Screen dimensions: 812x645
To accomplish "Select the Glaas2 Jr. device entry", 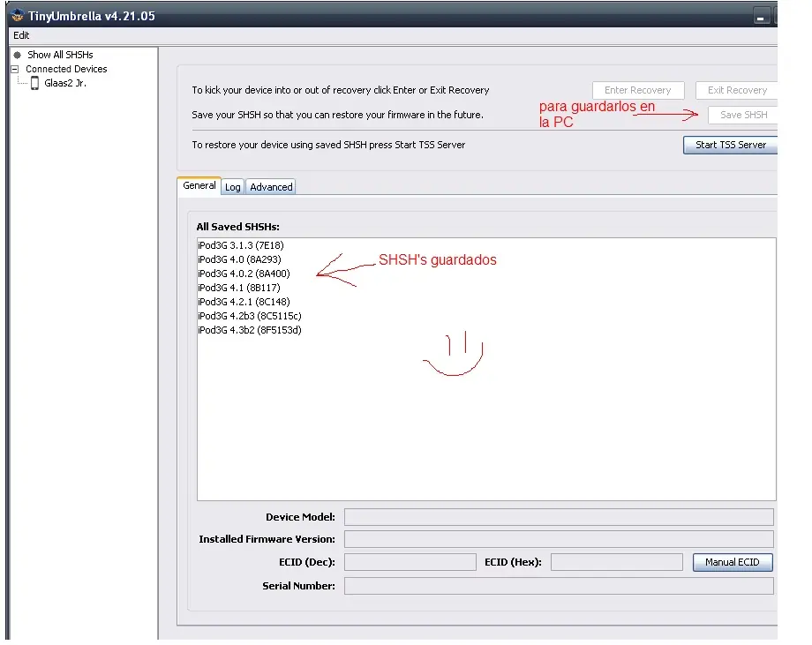I will (x=65, y=83).
